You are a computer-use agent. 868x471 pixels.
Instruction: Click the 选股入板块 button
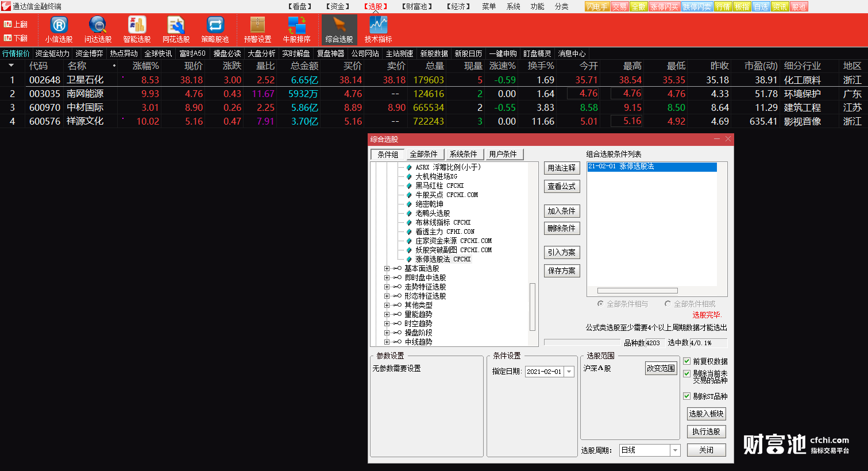706,414
